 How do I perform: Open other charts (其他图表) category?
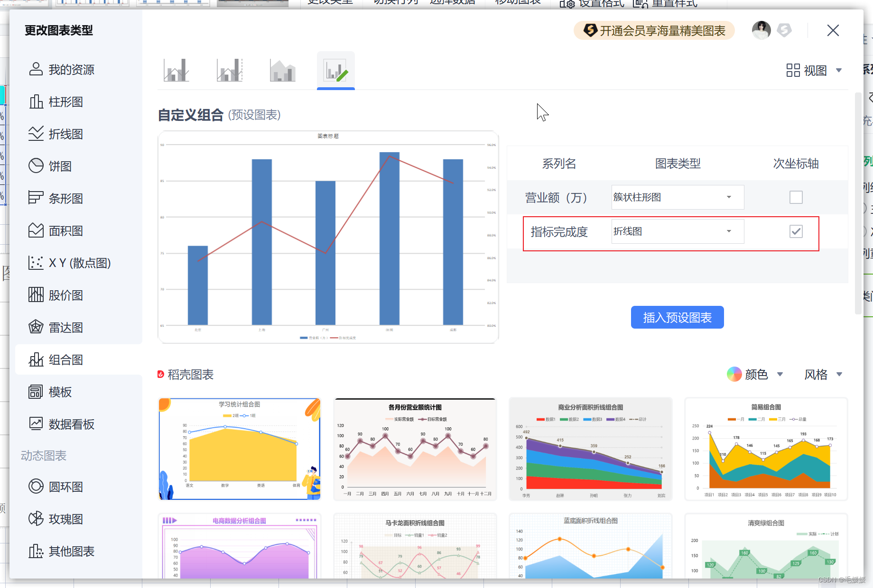(62, 551)
